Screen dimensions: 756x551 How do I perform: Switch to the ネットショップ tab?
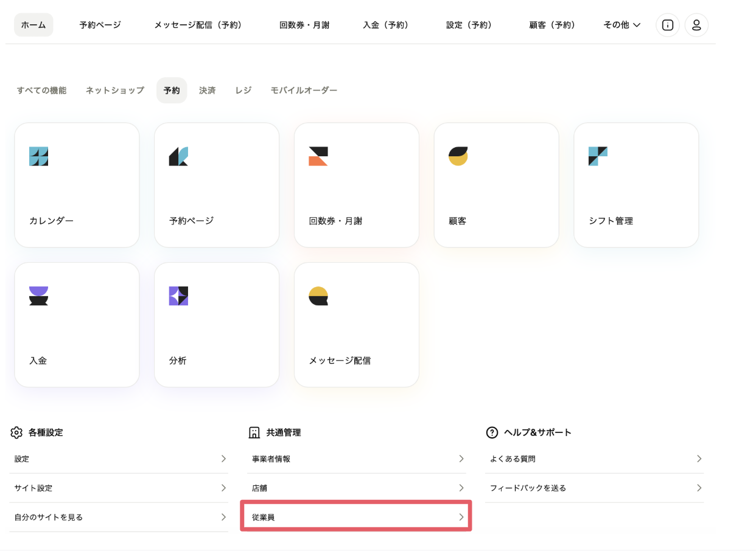coord(114,90)
